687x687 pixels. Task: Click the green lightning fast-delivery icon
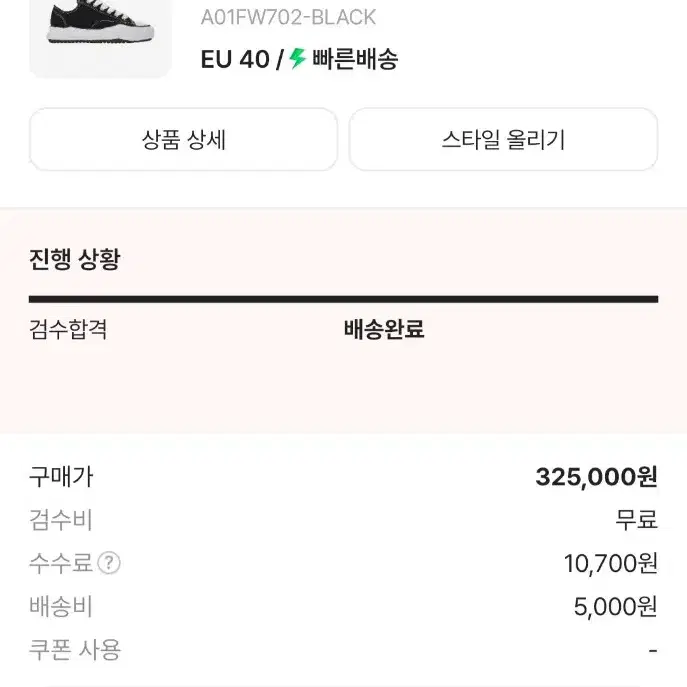tap(297, 59)
